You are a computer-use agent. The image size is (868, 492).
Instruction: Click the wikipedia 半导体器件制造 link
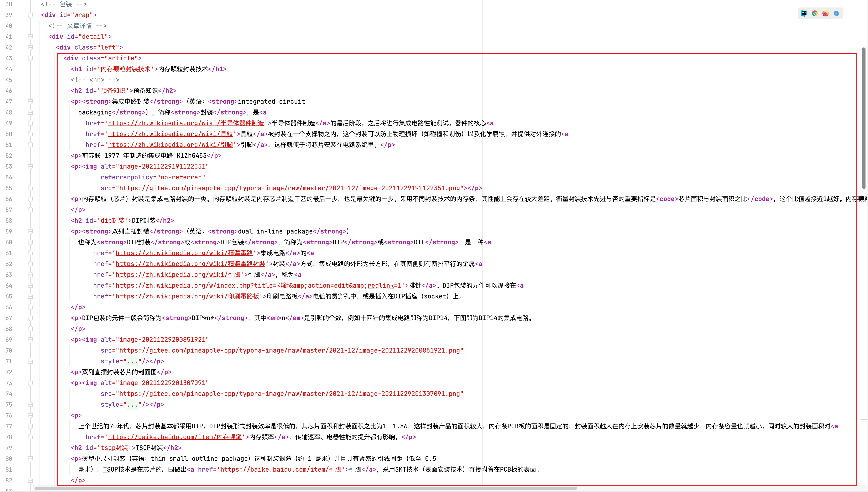tap(186, 123)
